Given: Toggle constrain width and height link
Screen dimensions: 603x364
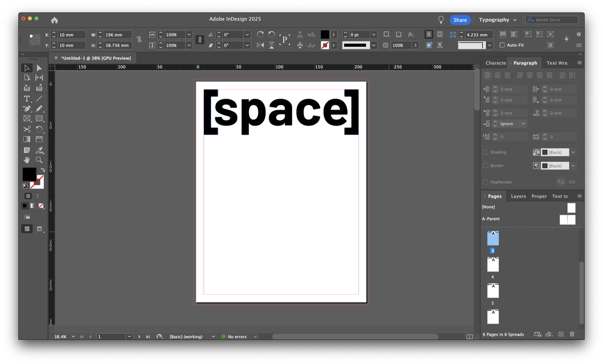Looking at the screenshot, I should coord(139,39).
